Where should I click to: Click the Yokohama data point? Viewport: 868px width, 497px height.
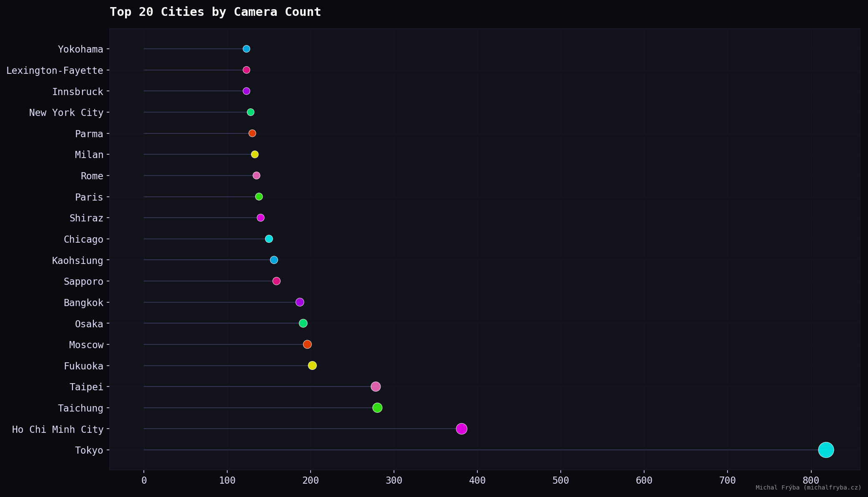(x=246, y=49)
